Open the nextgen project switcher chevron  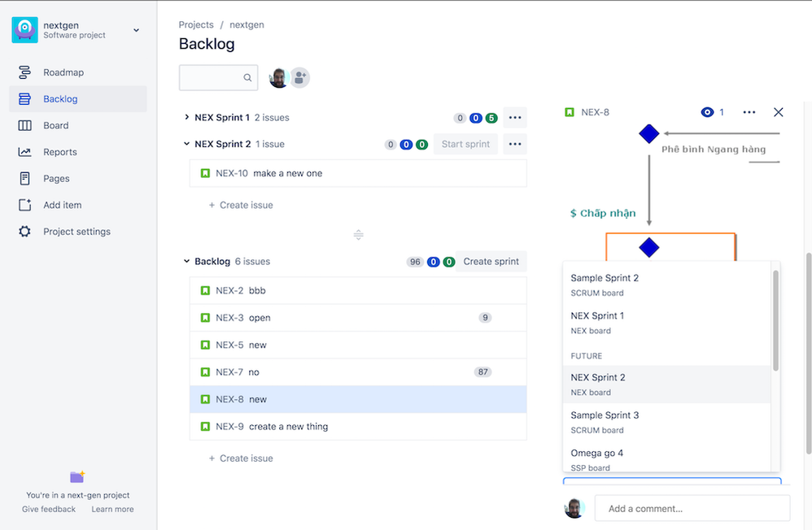click(x=136, y=30)
